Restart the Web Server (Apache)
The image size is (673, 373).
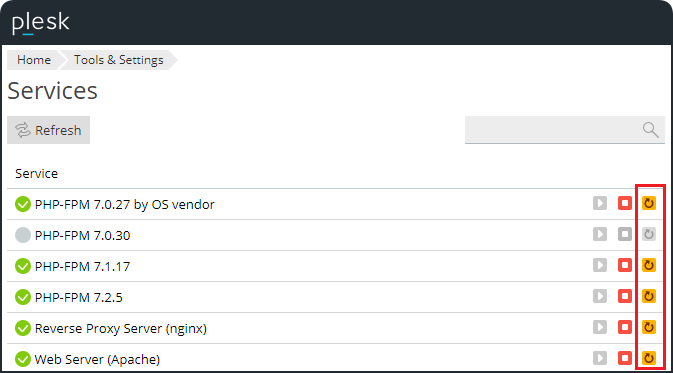pyautogui.click(x=649, y=358)
